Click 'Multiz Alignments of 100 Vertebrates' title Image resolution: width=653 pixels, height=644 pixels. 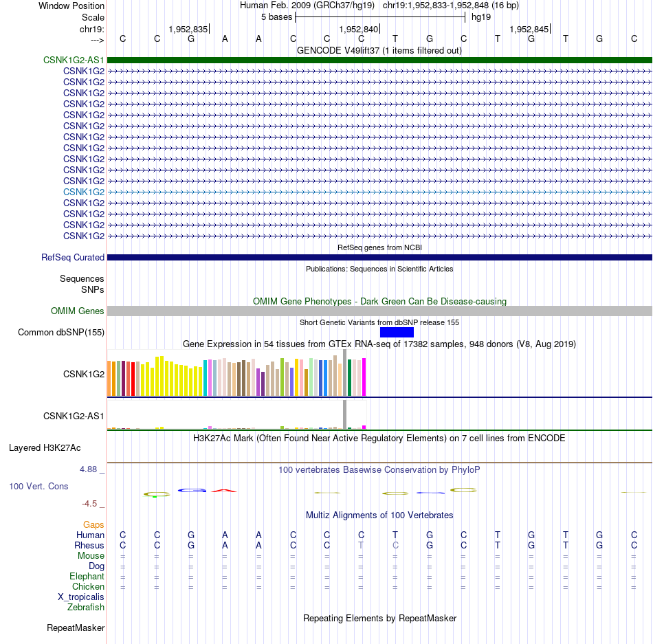pos(379,515)
